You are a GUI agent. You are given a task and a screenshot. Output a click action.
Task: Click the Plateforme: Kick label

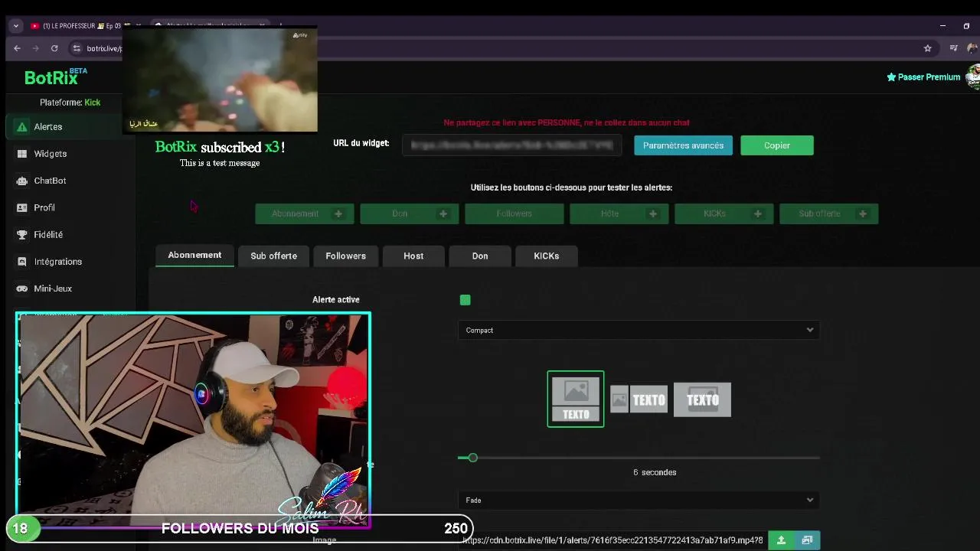(70, 103)
